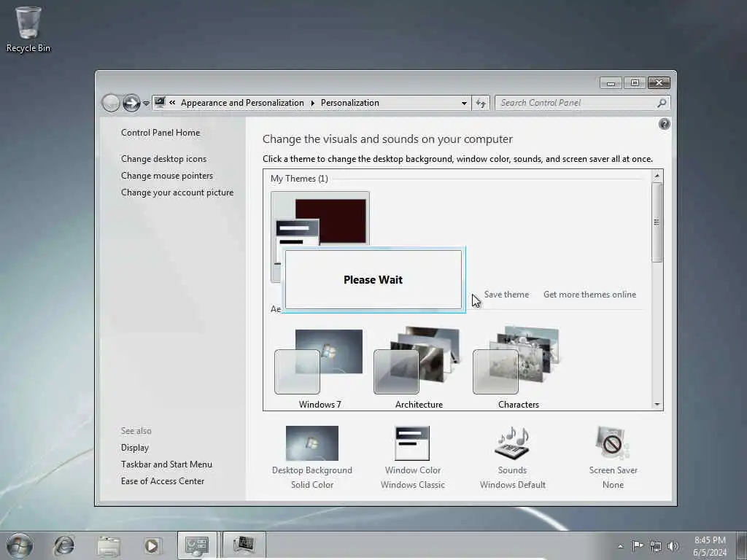Click the refresh button beside address bar

pos(481,103)
